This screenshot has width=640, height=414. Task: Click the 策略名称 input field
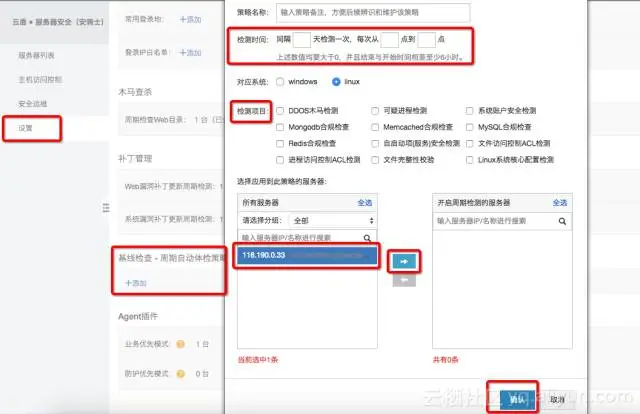[x=373, y=13]
